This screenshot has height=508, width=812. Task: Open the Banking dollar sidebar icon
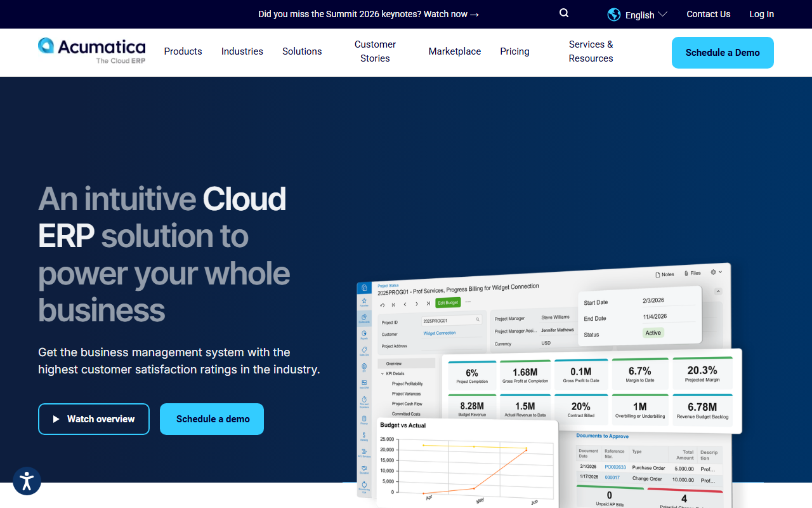[364, 436]
